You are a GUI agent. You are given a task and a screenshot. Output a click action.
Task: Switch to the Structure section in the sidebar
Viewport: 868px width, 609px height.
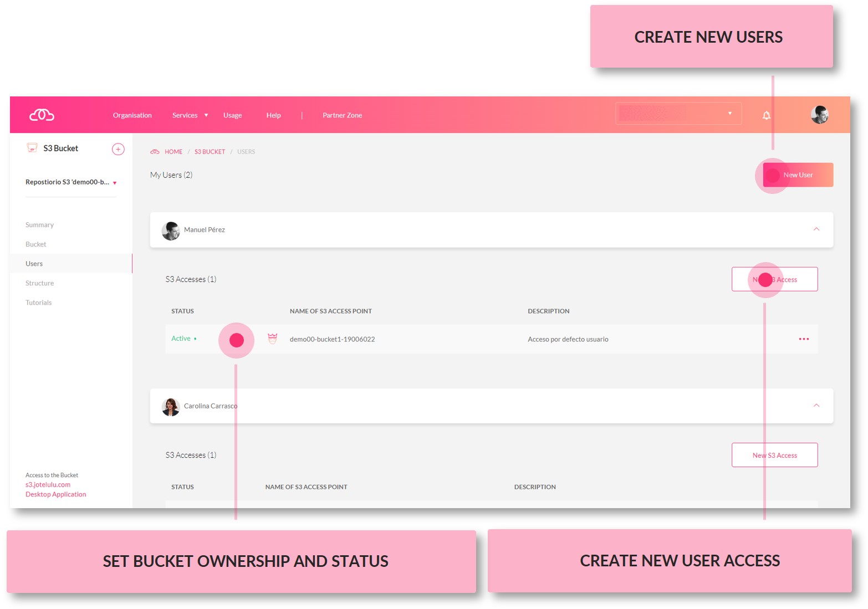(39, 283)
